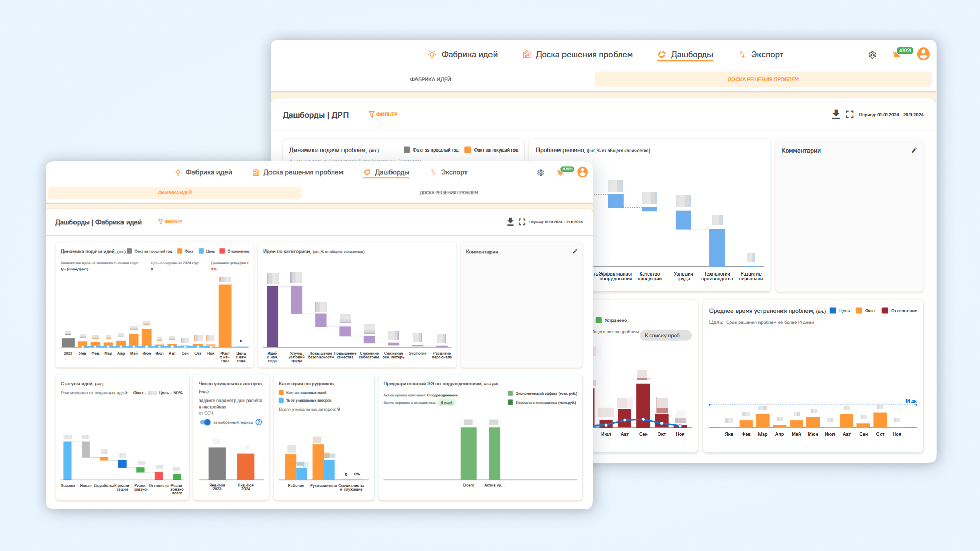The image size is (980, 551).
Task: Click period text in back ДРП header
Action: click(891, 115)
